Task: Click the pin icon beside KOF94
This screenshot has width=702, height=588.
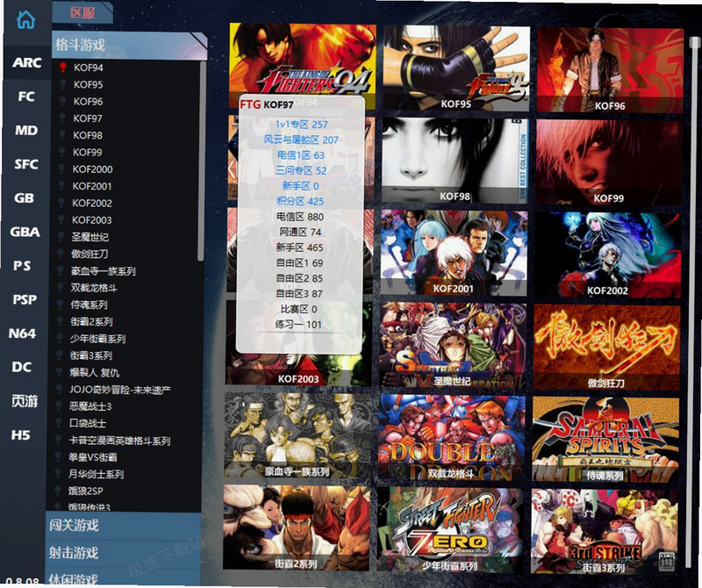Action: tap(63, 68)
